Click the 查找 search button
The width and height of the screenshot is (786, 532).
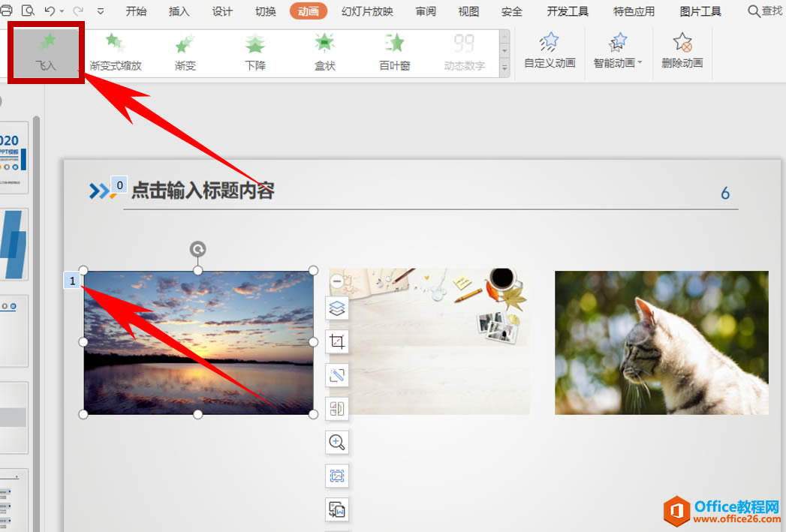tap(765, 11)
